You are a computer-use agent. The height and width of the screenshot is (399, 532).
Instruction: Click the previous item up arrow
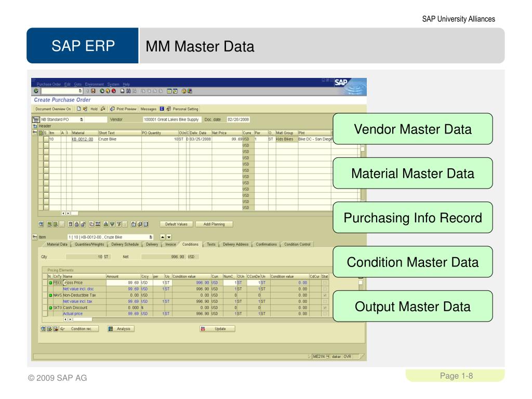tap(163, 237)
